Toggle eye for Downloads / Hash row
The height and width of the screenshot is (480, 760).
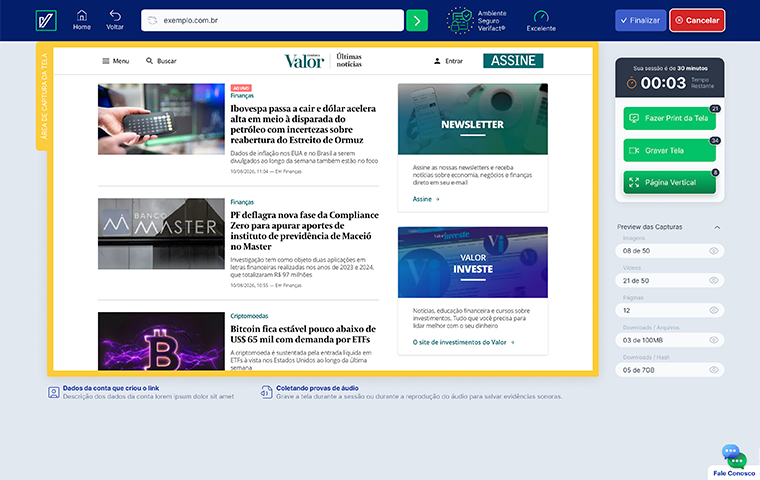coord(713,370)
